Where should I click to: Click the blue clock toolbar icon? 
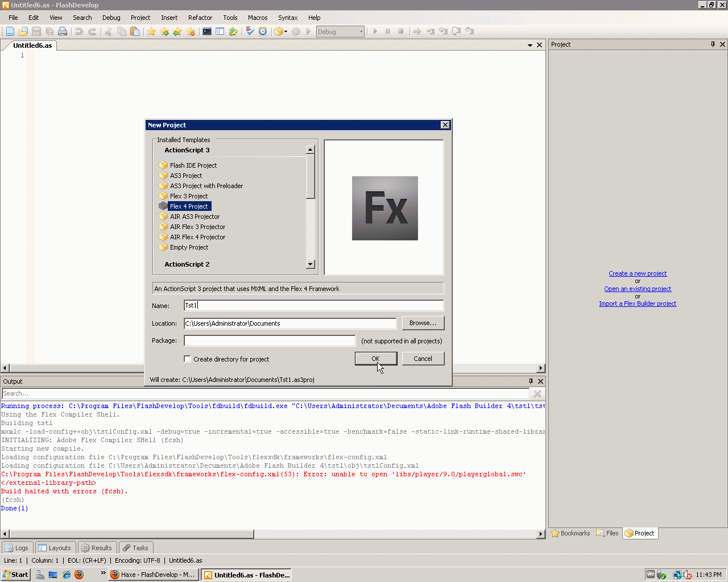[x=263, y=32]
